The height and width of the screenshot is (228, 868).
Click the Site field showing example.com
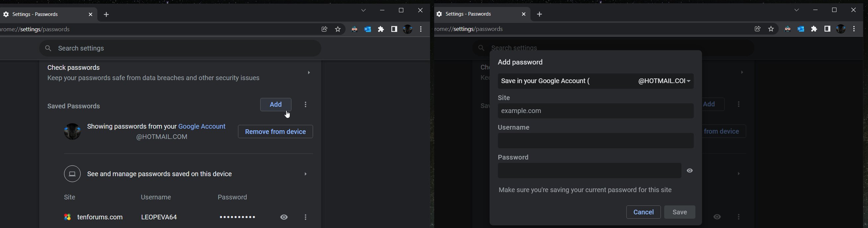point(596,111)
